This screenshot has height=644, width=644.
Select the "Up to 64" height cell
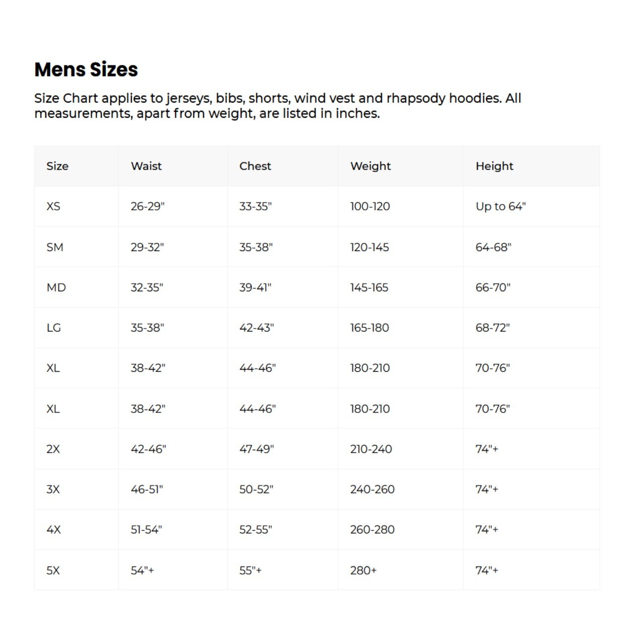point(501,206)
